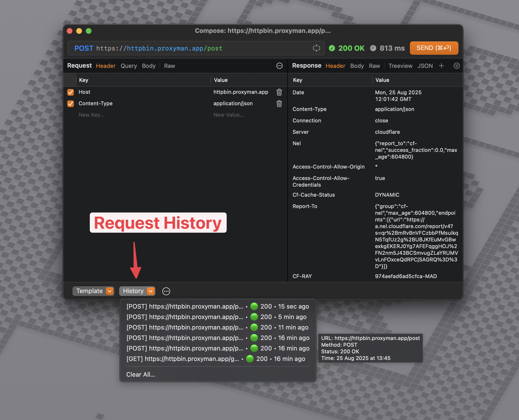
Task: Open the Template dropdown
Action: [93, 291]
